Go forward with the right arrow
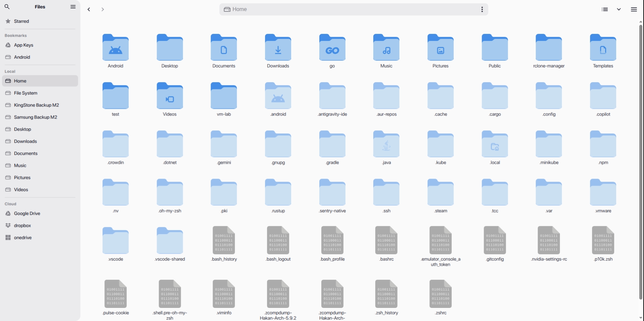This screenshot has height=321, width=644. coord(103,9)
